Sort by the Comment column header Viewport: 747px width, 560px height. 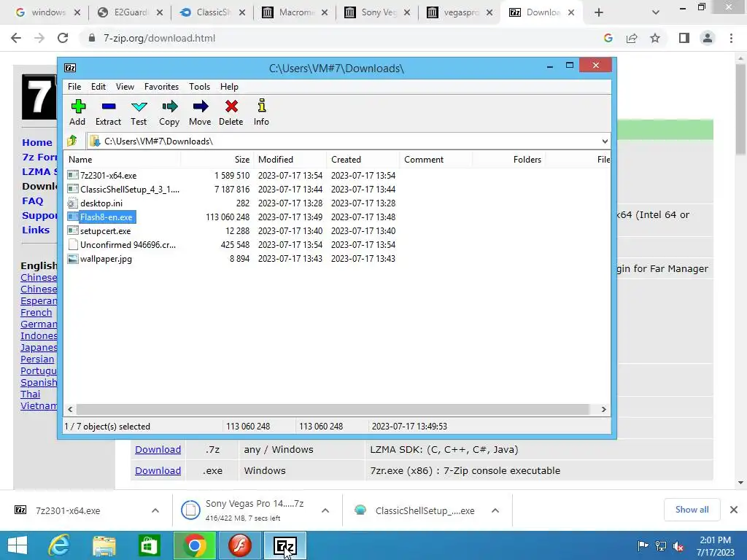(x=436, y=160)
